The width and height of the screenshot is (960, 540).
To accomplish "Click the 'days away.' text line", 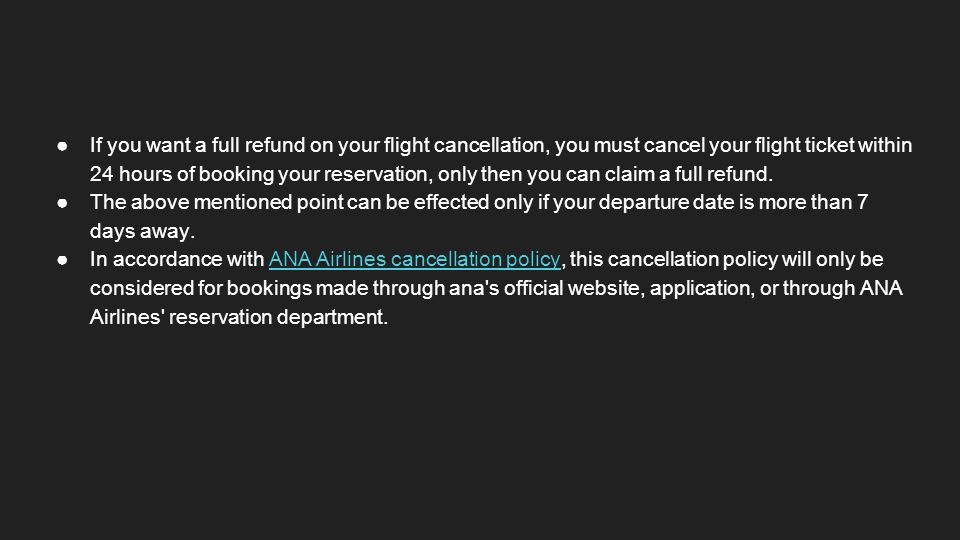I will pyautogui.click(x=142, y=231).
